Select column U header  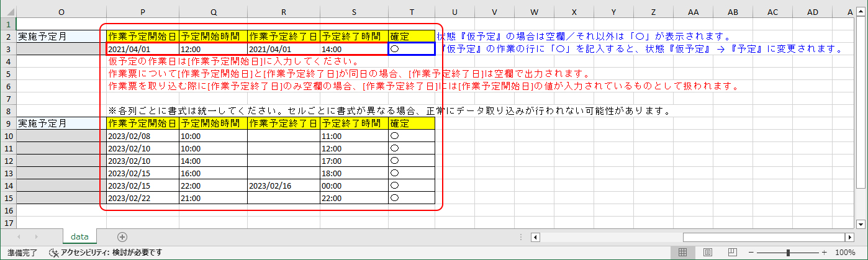[454, 12]
